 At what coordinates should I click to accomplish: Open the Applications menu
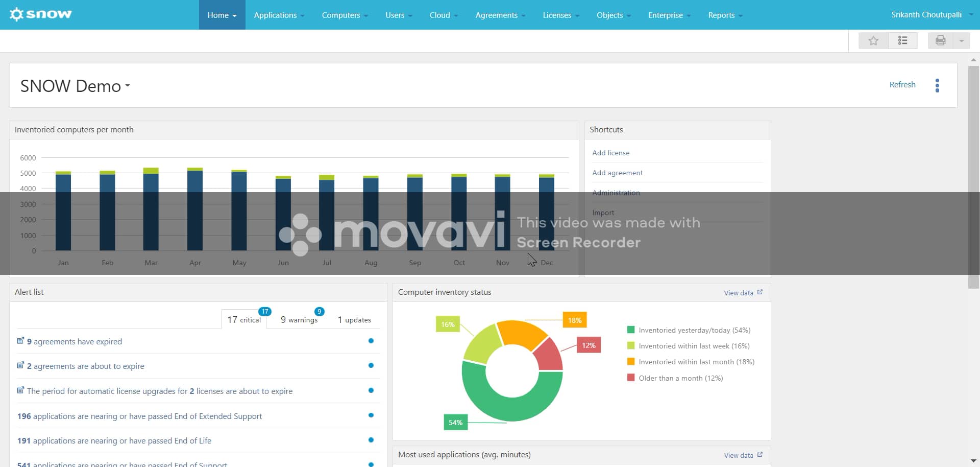coord(276,15)
